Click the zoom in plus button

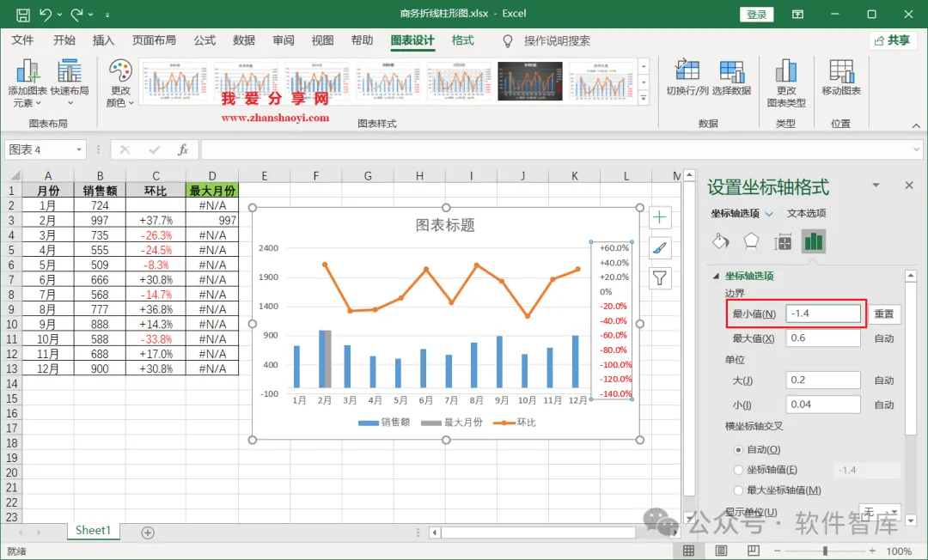coord(872,551)
